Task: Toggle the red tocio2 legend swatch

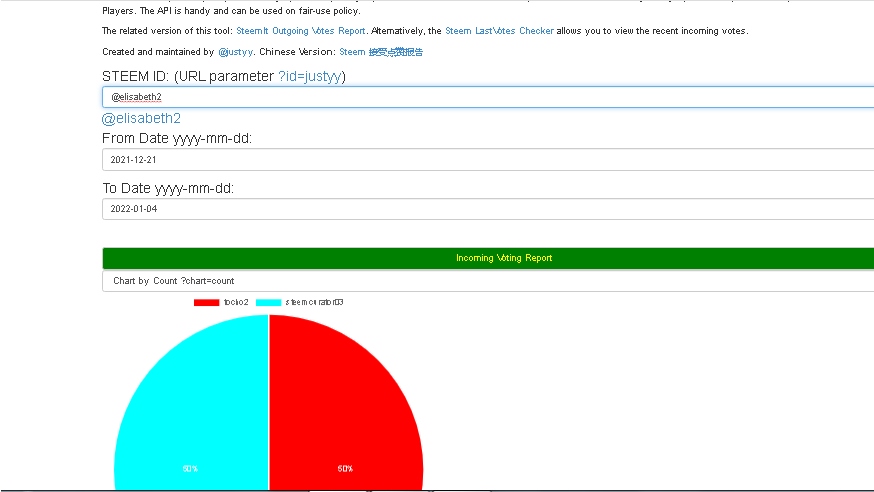Action: pyautogui.click(x=206, y=302)
